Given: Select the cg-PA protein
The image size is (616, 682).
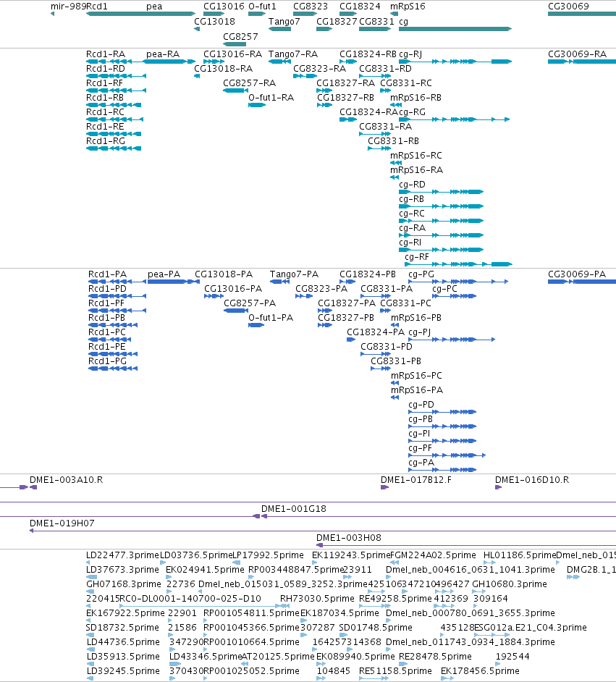Looking at the screenshot, I should click(x=421, y=463).
